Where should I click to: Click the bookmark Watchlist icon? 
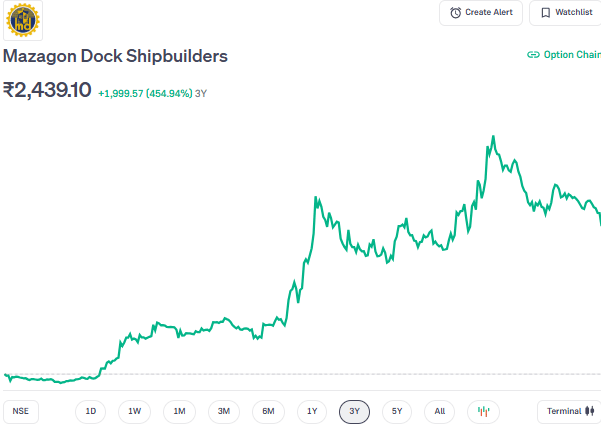click(545, 13)
